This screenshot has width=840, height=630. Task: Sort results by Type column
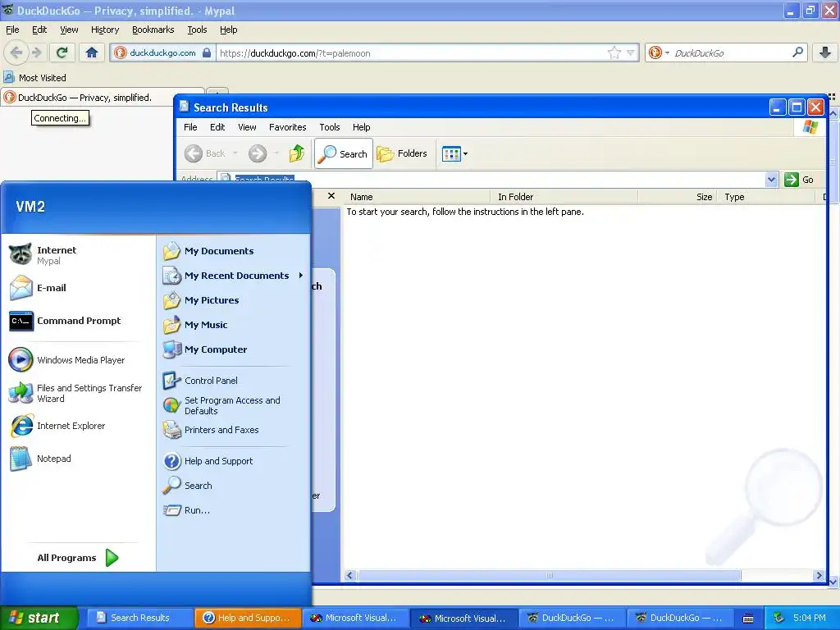click(x=766, y=197)
